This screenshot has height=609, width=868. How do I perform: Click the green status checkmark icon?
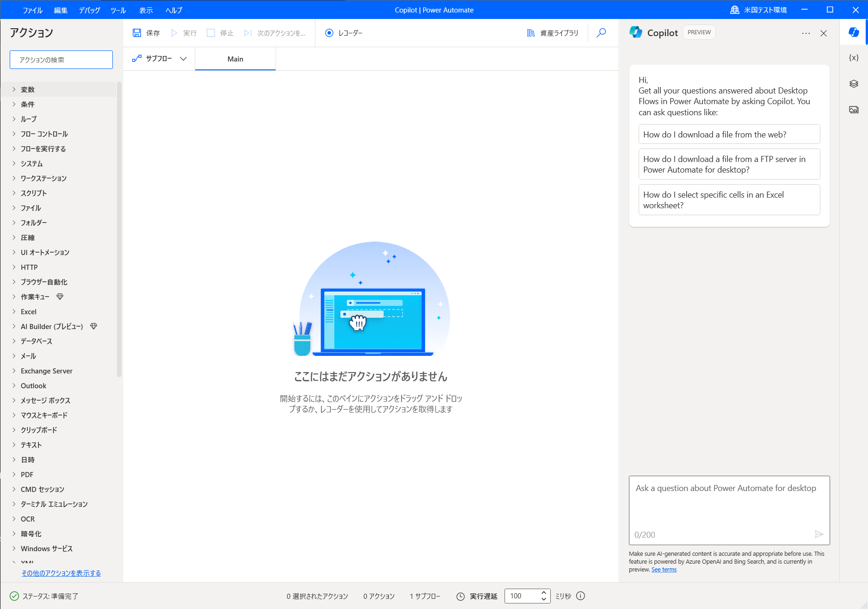(x=14, y=596)
